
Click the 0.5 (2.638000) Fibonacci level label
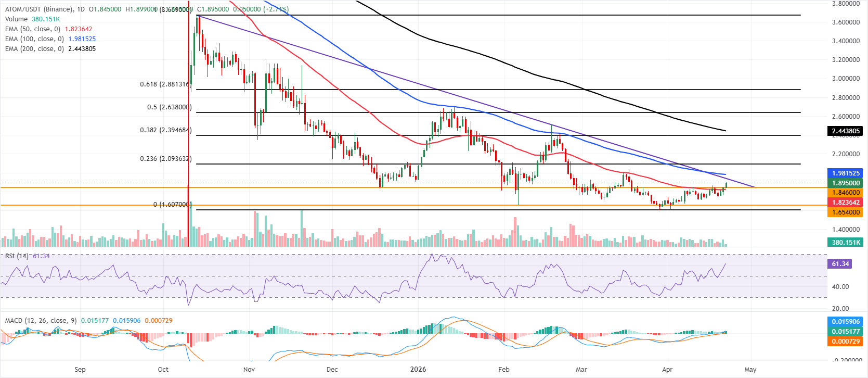[x=169, y=107]
